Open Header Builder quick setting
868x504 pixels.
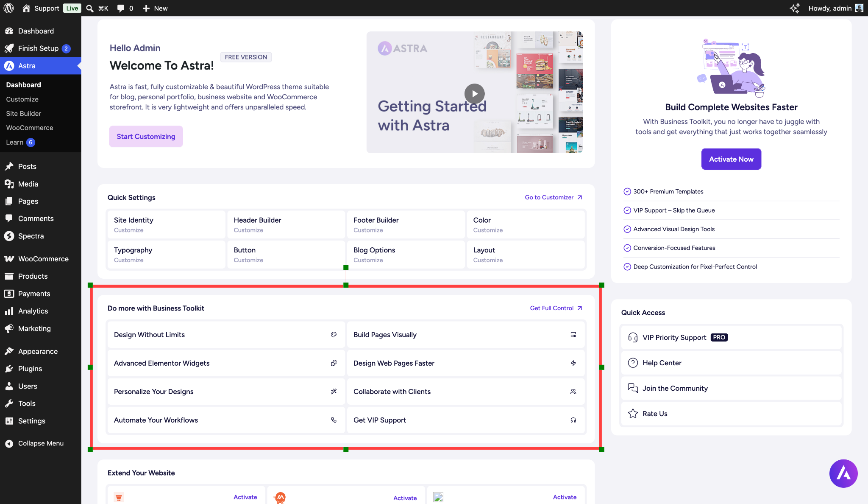[x=286, y=224]
